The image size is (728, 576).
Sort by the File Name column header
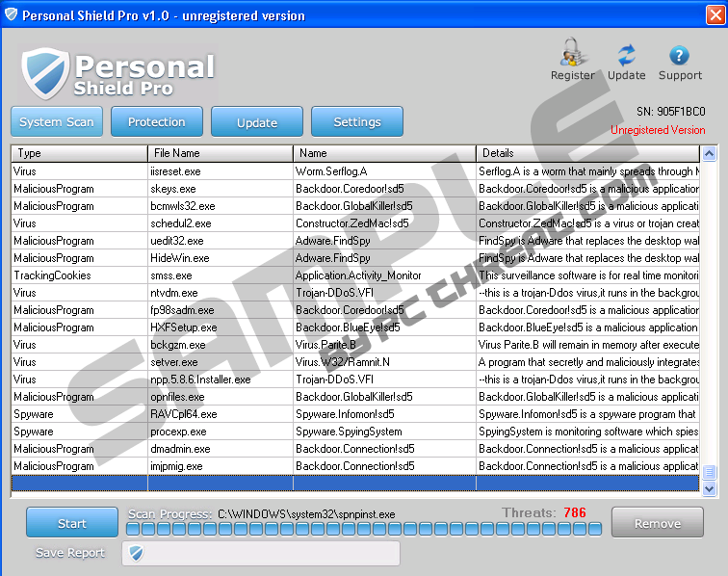point(221,153)
